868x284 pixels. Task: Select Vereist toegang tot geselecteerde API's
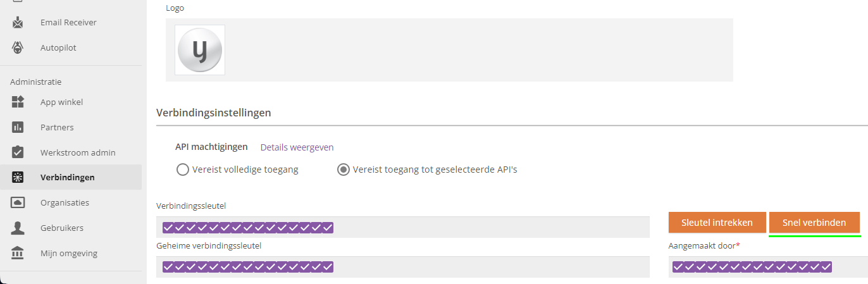344,170
